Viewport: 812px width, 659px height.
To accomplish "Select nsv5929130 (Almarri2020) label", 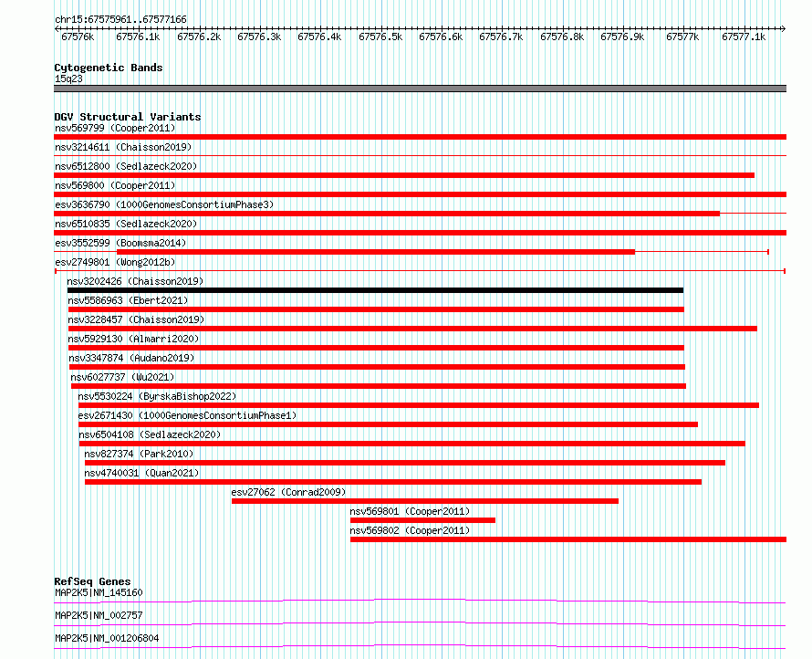I will click(x=133, y=339).
